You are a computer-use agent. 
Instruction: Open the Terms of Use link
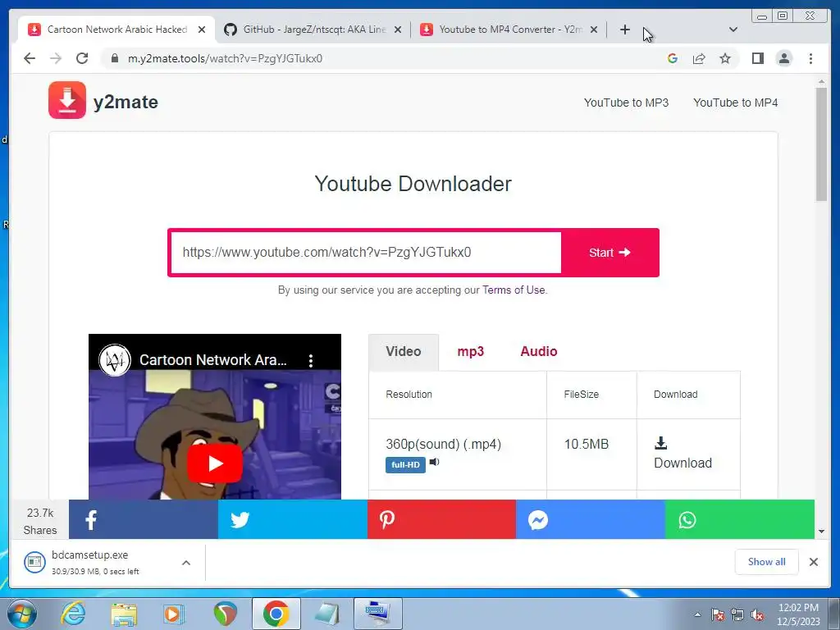pos(514,290)
